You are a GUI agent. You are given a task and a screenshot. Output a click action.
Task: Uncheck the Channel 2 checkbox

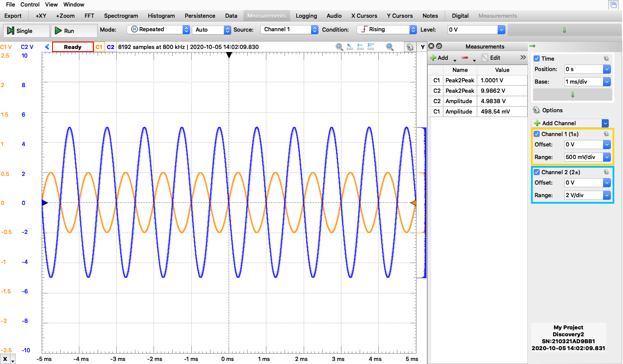pos(537,172)
